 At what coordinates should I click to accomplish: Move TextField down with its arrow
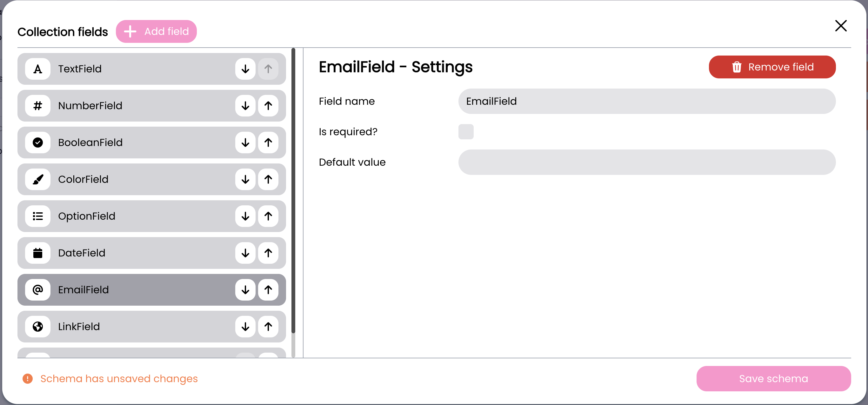point(245,69)
